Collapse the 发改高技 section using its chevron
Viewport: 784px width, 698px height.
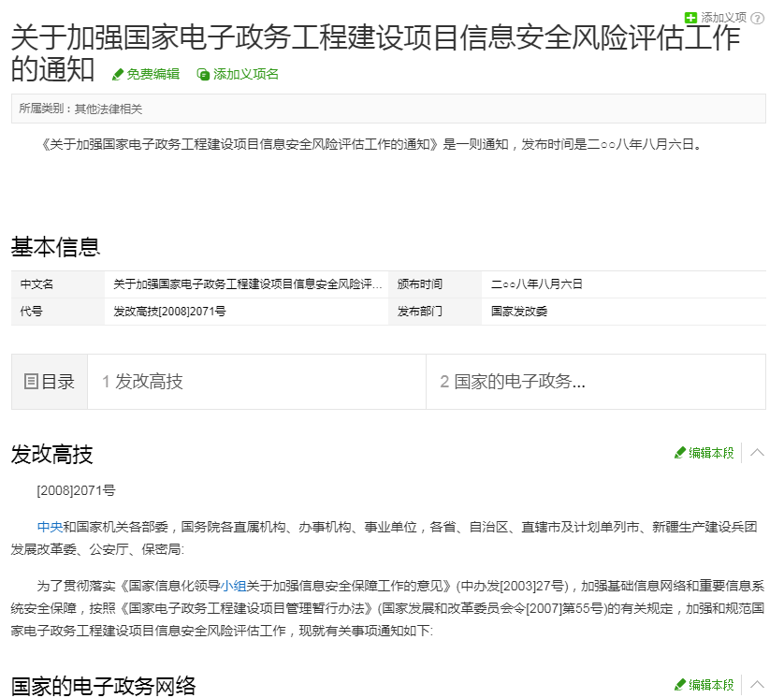coord(759,452)
